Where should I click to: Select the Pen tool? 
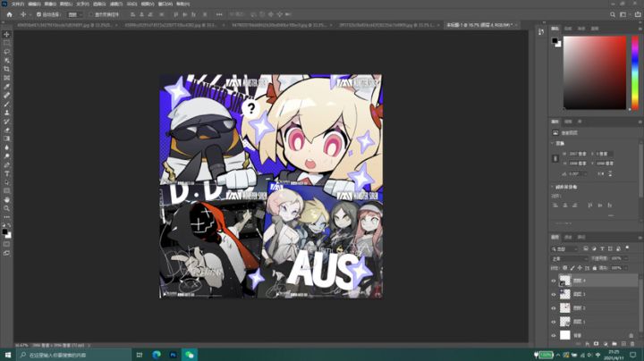[x=6, y=165]
